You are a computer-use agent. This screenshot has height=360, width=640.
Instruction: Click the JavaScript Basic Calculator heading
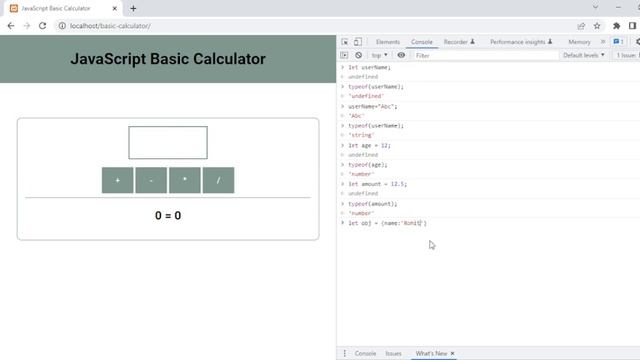[x=168, y=59]
